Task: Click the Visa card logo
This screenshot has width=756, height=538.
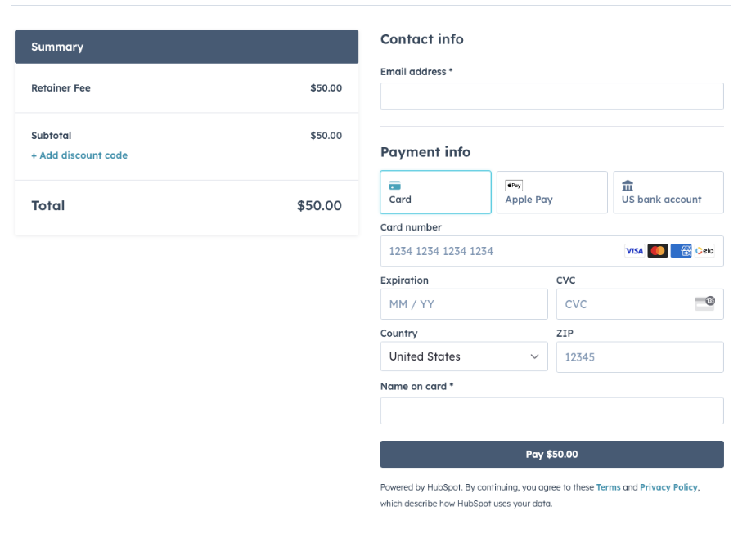Action: 634,251
